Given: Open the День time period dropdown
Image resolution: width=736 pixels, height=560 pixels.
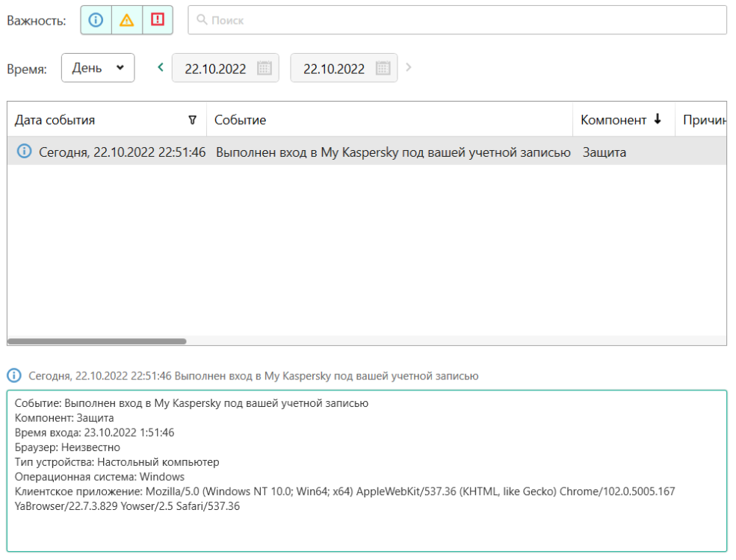Looking at the screenshot, I should [x=98, y=68].
